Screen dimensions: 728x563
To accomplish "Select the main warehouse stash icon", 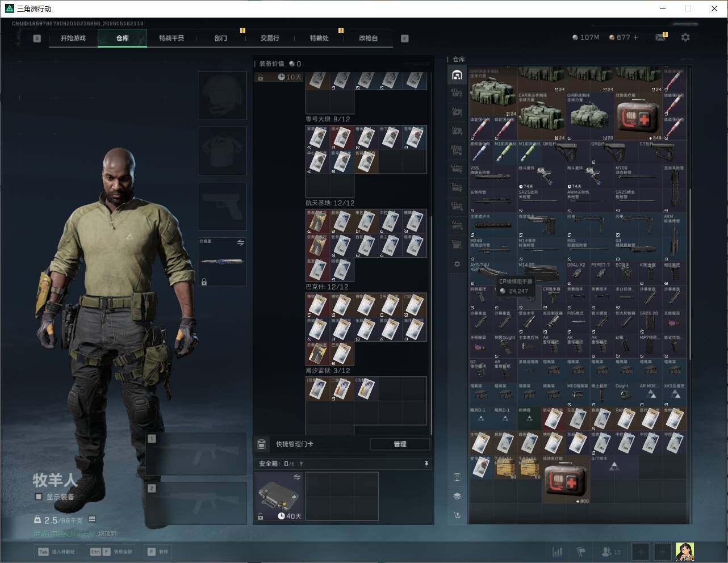I will tap(457, 75).
